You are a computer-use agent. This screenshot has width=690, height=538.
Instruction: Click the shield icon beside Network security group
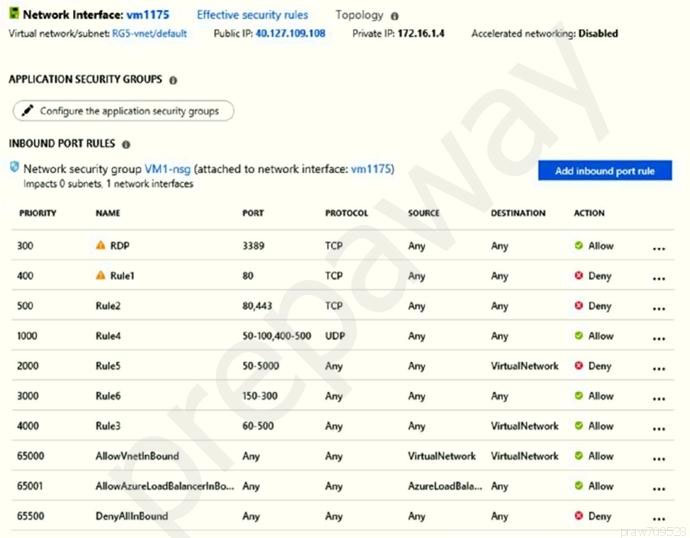coord(15,168)
